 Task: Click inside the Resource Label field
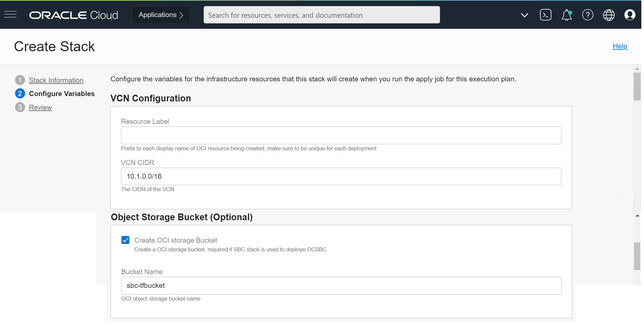pos(341,135)
